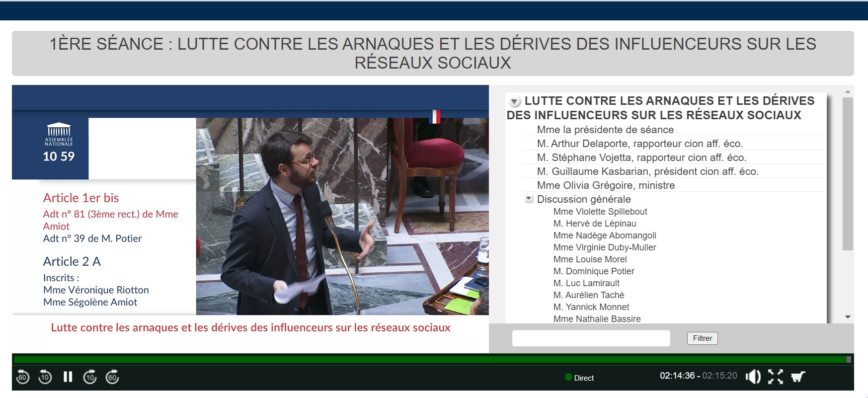
Task: Select M. Yannick Monnet
Action: coord(591,307)
